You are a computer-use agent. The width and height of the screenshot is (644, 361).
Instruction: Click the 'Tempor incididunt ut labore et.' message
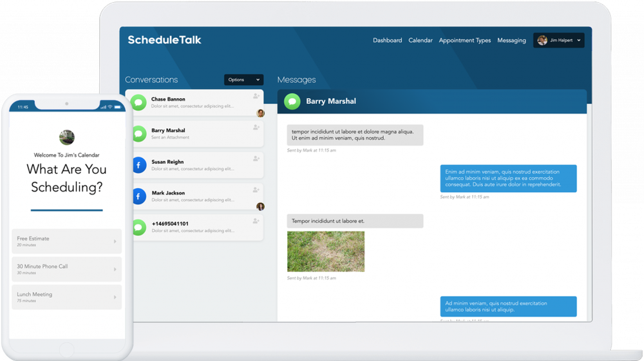[x=355, y=221]
